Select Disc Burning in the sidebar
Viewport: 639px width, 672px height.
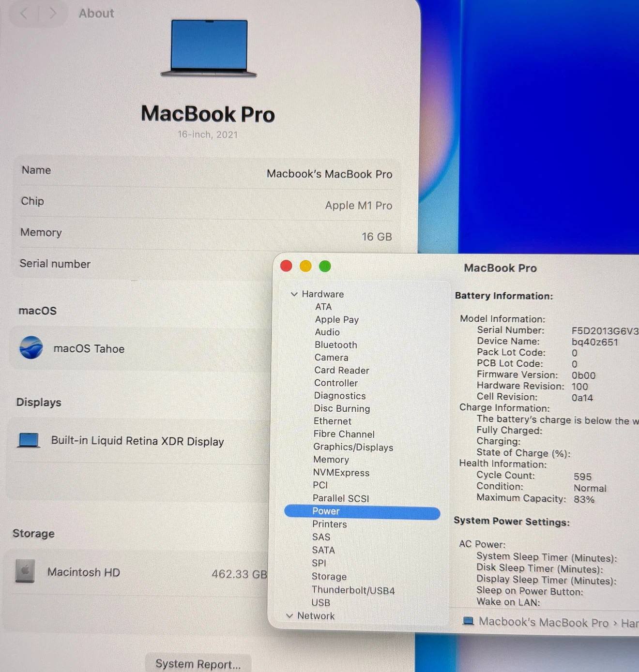(342, 408)
